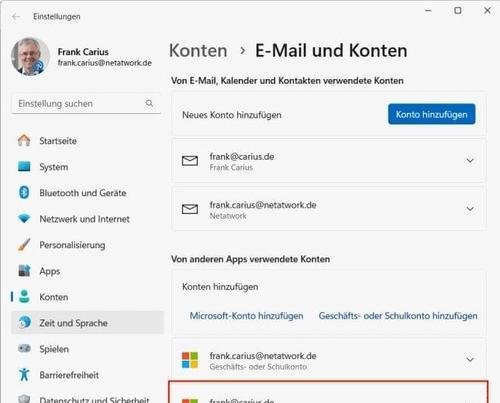Click the Bluetooth und Geräte icon

[24, 192]
